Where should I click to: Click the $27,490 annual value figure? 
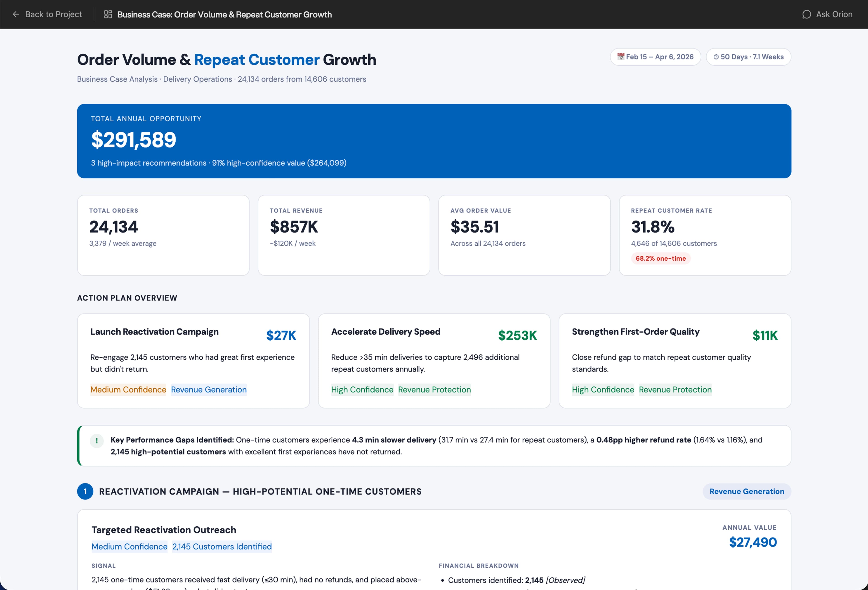coord(752,542)
